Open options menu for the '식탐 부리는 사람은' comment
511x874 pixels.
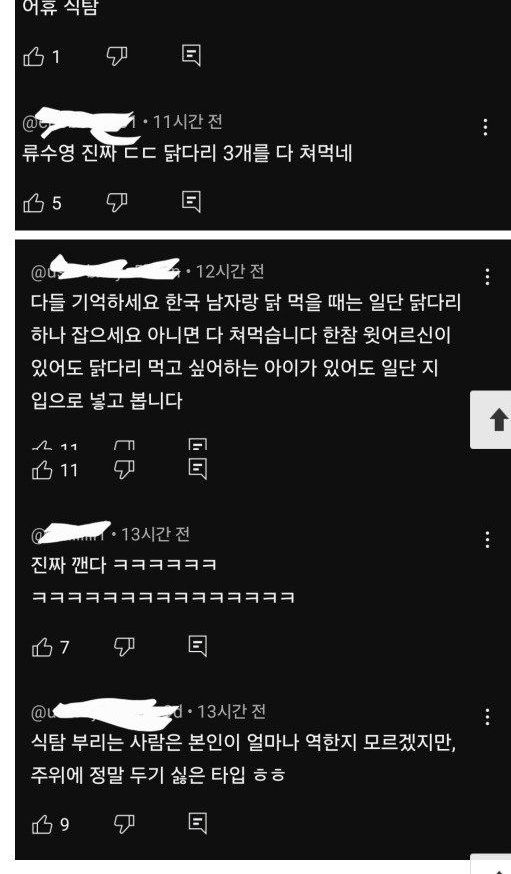coord(488,717)
